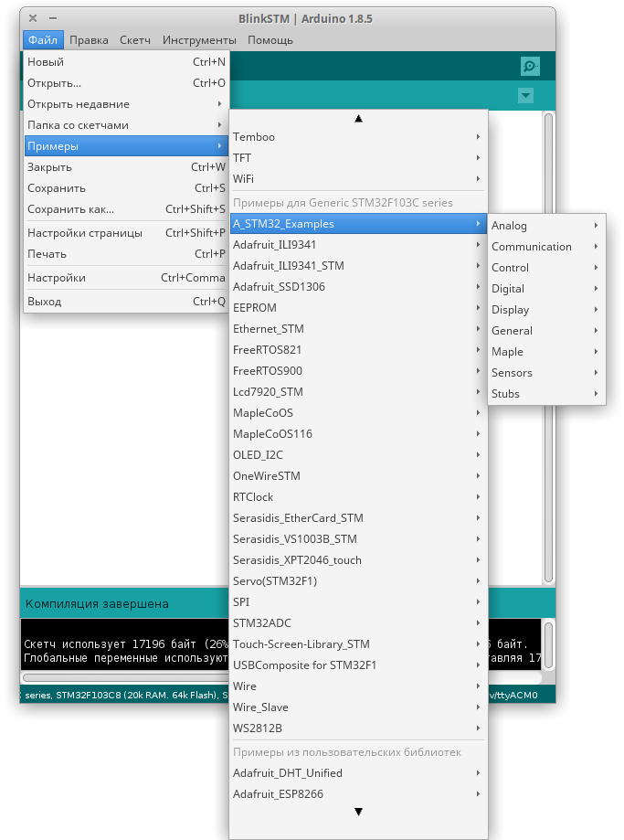Open MapleCoOS116 examples
Viewport: 624px width, 840px height.
[358, 433]
